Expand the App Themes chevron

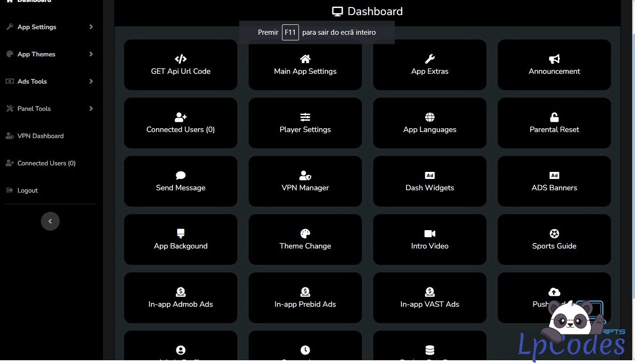91,54
